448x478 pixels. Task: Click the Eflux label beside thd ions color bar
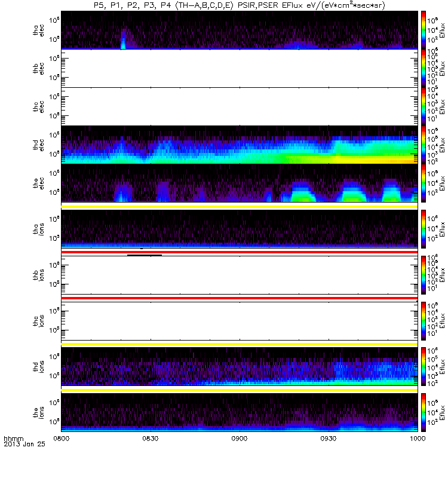tap(442, 367)
